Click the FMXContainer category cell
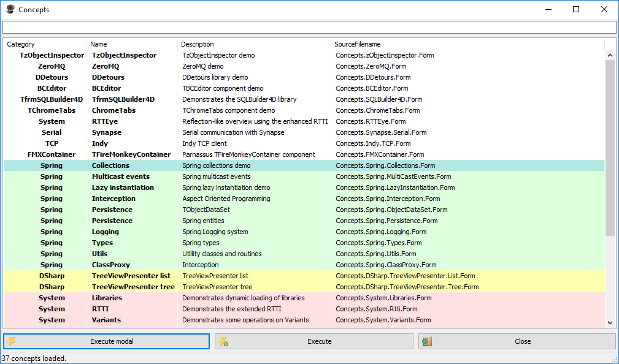619x364 pixels. coord(52,154)
